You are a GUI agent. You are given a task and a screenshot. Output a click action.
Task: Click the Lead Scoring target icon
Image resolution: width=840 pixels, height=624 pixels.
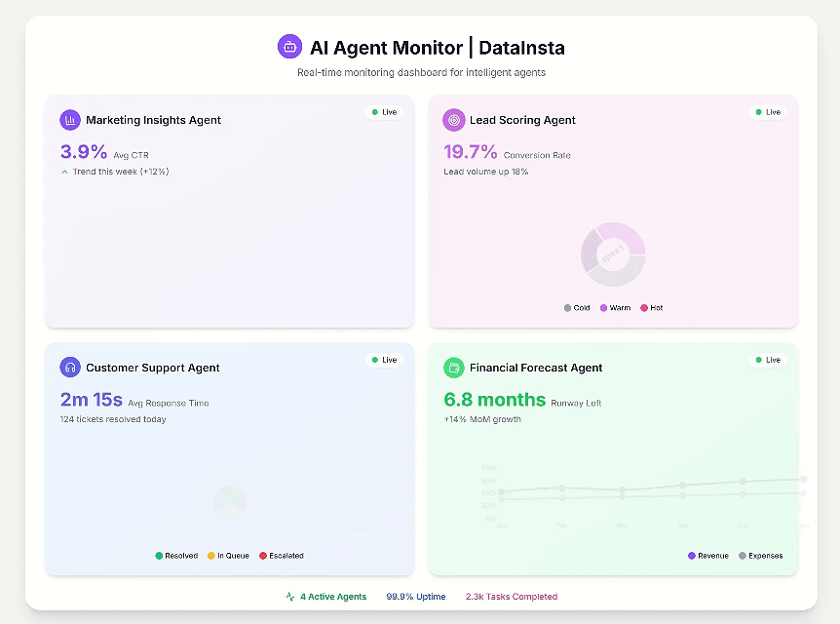pos(454,120)
